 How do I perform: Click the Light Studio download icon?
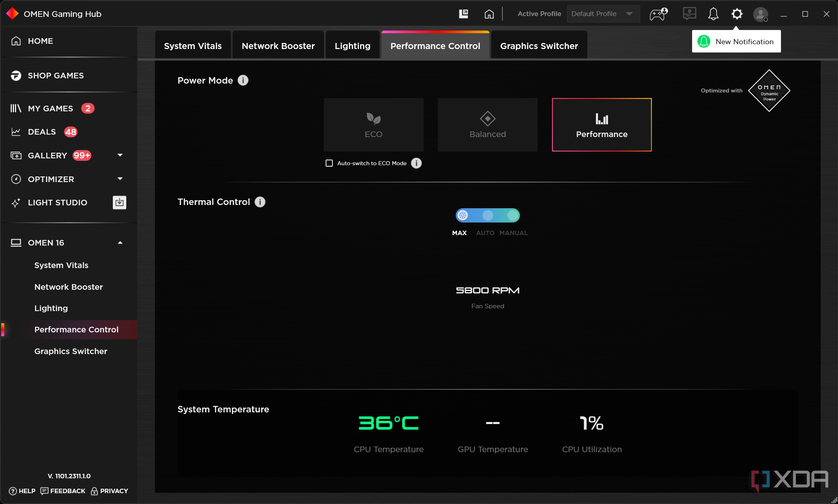tap(119, 202)
